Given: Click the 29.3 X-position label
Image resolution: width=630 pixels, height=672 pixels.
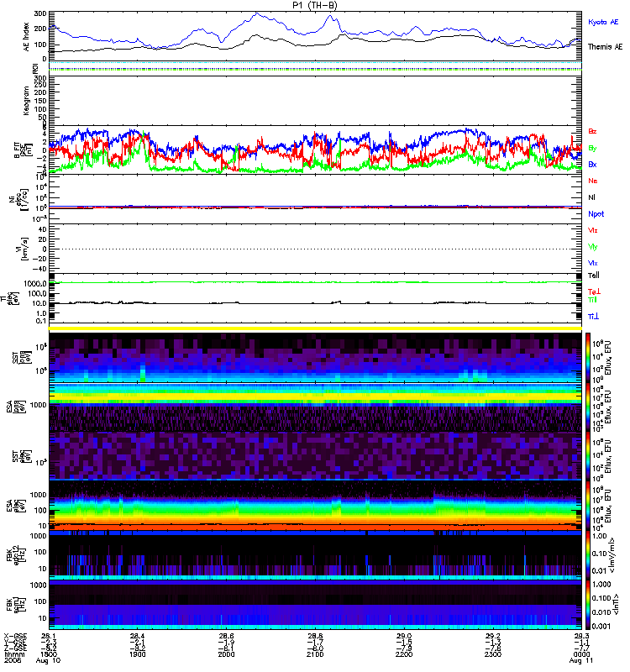Looking at the screenshot, I should pos(581,636).
